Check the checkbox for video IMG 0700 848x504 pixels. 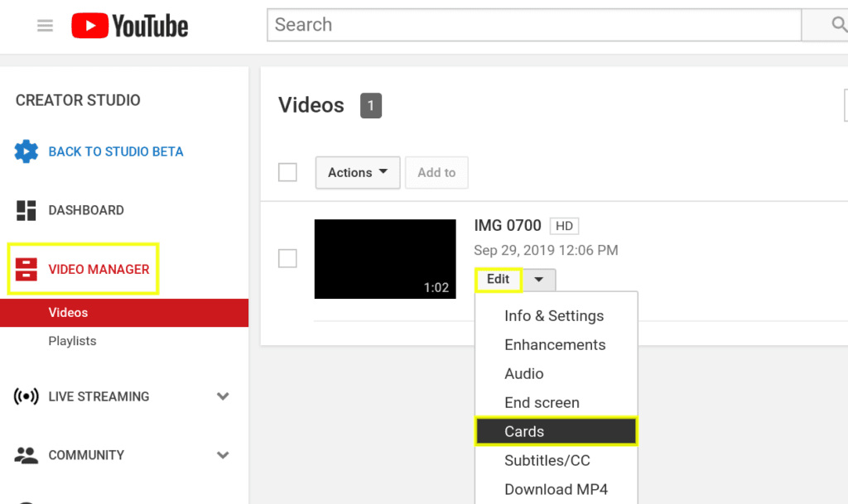coord(287,258)
